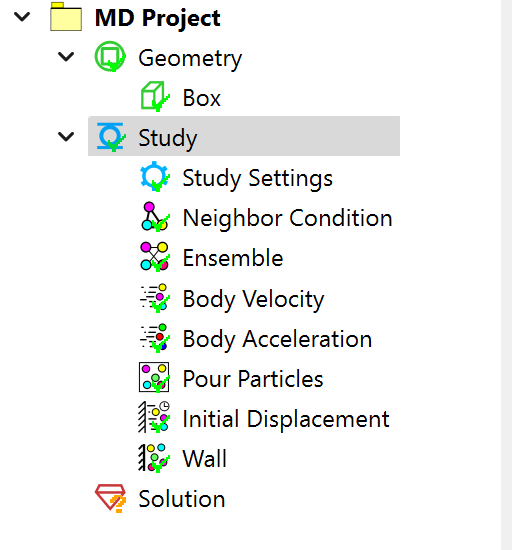
Task: Click the yellow MD Project folder icon
Action: 66,16
